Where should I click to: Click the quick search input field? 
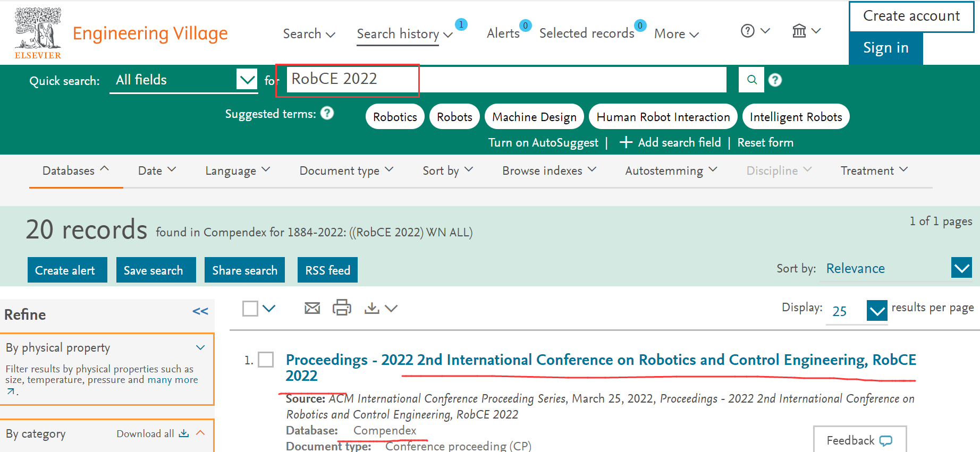pyautogui.click(x=506, y=79)
